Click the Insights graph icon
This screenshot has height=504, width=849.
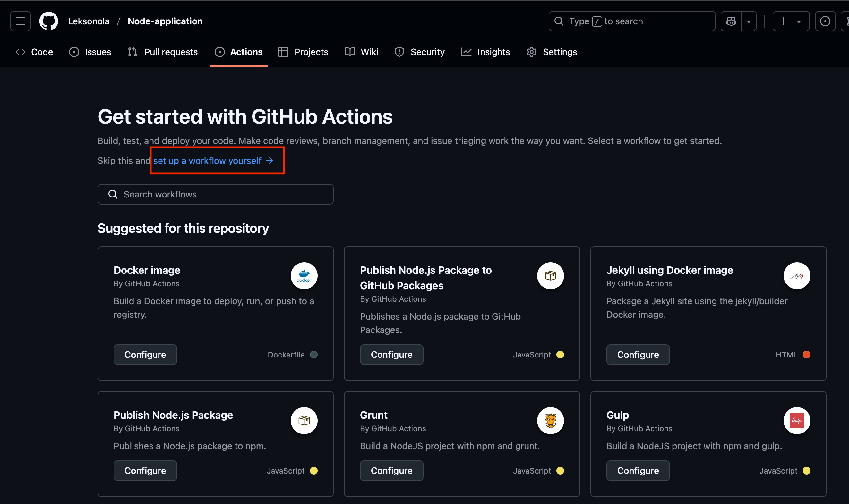466,52
